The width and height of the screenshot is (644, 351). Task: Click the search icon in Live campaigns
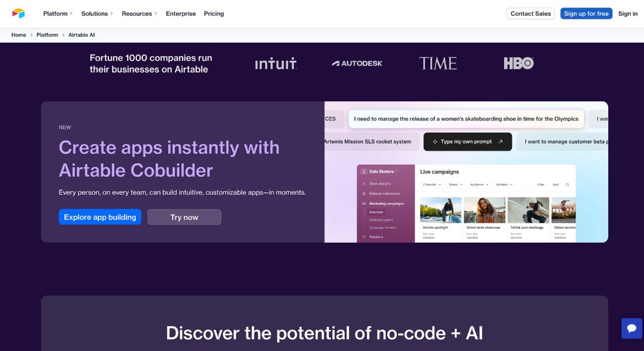[567, 185]
